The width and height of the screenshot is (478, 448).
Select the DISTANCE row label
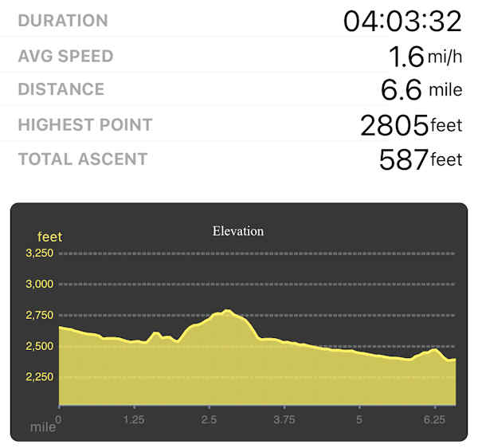[x=61, y=90]
